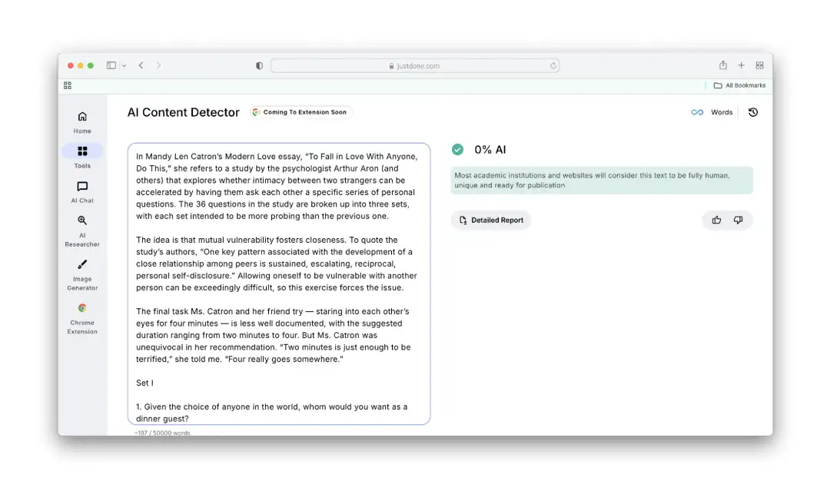Open the Home page in the sidebar
The image size is (830, 504).
click(x=82, y=122)
